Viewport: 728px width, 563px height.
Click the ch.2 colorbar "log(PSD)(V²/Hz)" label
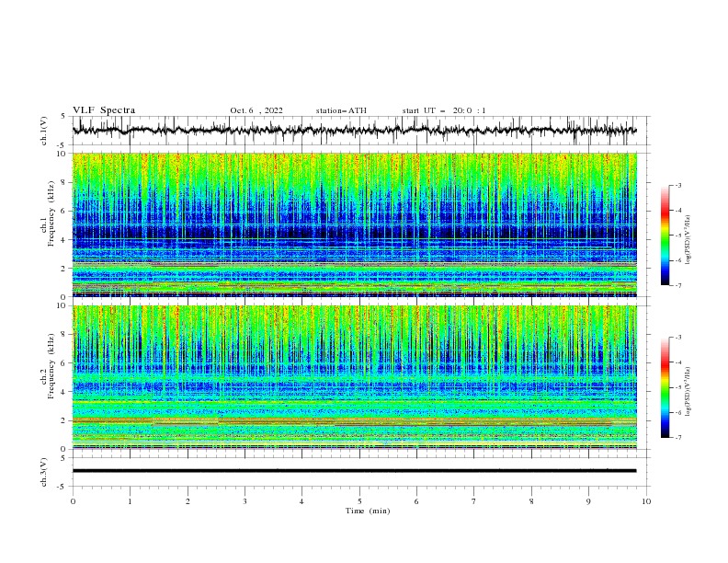point(688,391)
